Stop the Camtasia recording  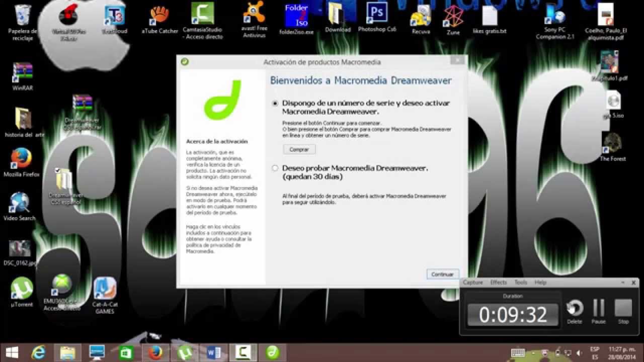coord(623,312)
